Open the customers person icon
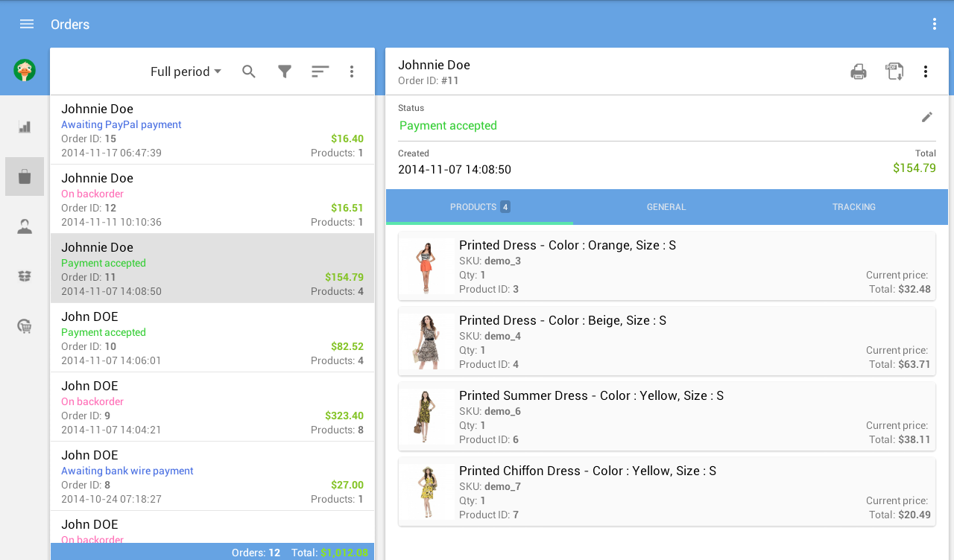The image size is (954, 560). (25, 226)
